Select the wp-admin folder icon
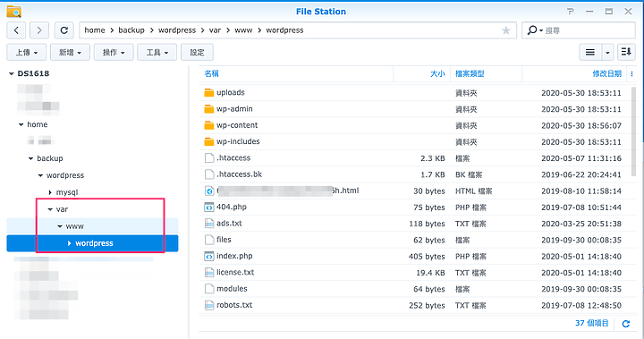Viewport: 644px width, 339px height. click(x=209, y=109)
